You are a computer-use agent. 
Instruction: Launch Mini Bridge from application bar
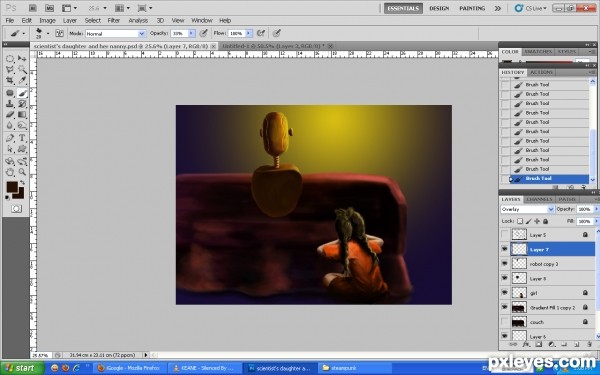pyautogui.click(x=49, y=8)
